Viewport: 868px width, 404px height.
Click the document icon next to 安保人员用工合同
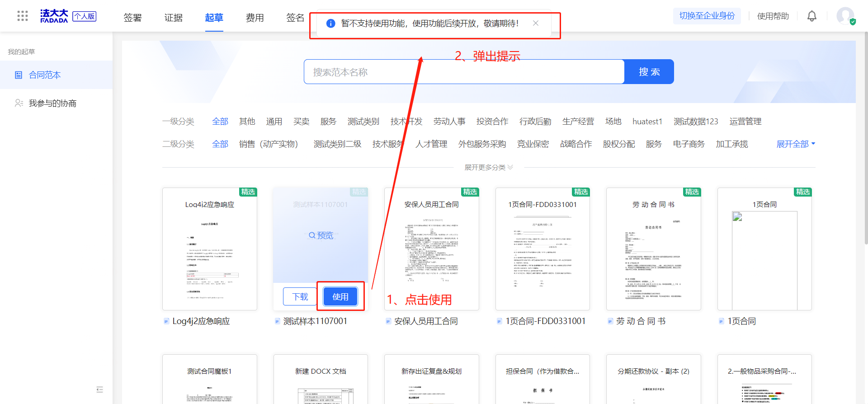388,321
